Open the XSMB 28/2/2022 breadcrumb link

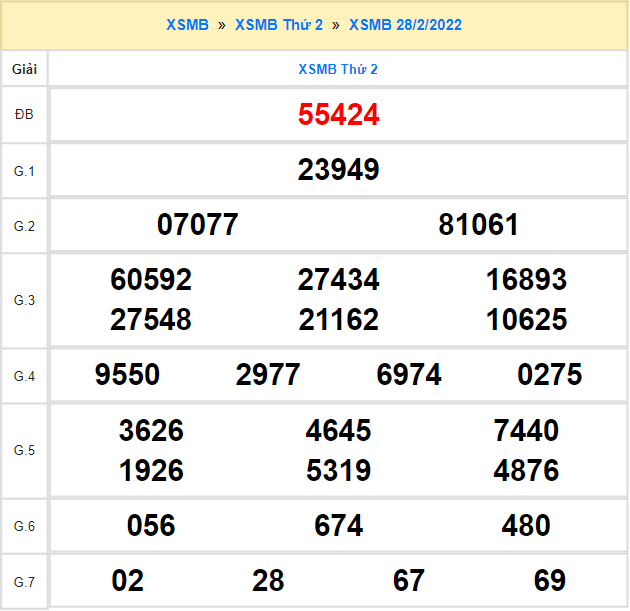click(x=405, y=24)
